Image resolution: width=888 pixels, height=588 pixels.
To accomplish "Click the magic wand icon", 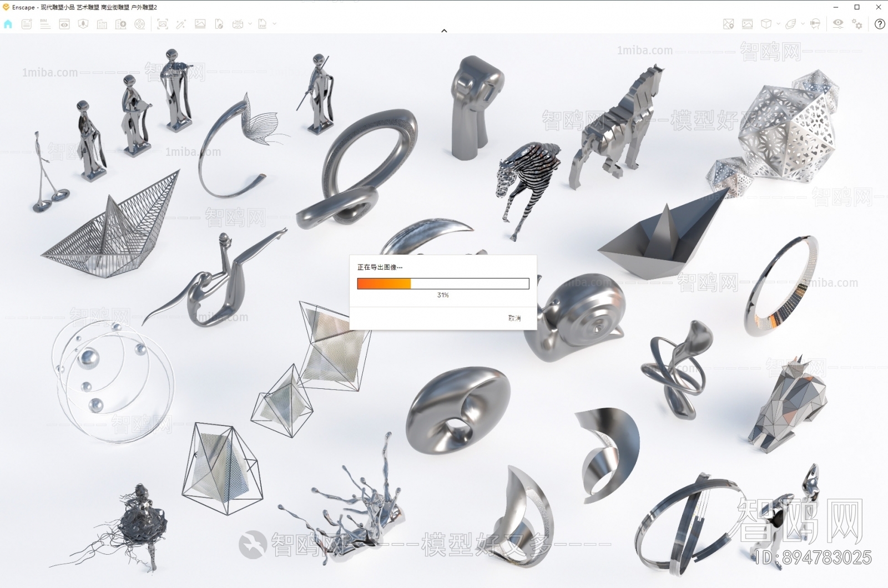I will tap(181, 24).
